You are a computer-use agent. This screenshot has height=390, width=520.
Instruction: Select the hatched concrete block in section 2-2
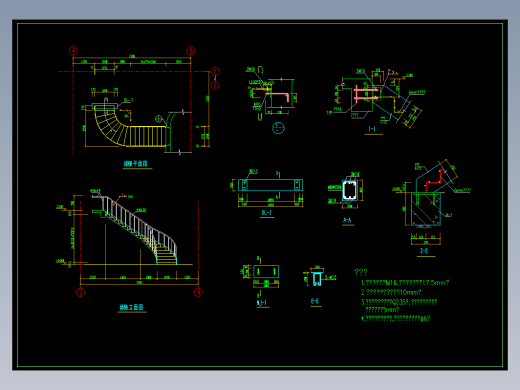click(426, 209)
